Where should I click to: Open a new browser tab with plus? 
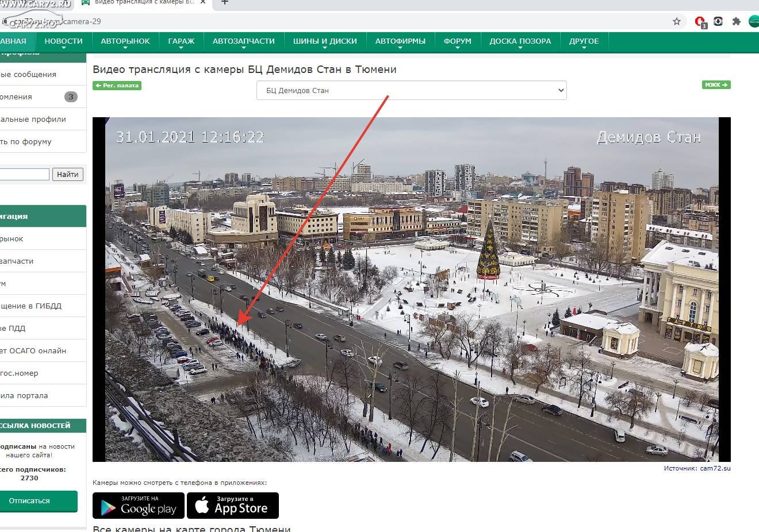(225, 2)
